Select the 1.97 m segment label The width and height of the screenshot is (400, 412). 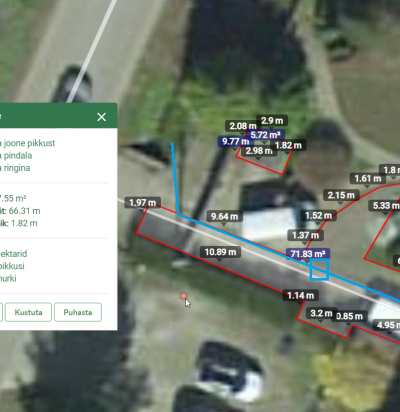[143, 203]
